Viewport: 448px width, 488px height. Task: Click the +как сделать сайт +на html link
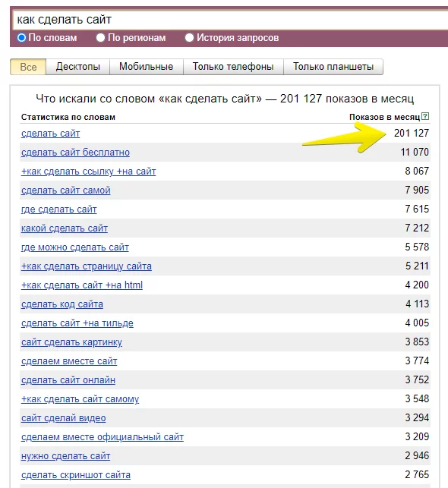pos(82,285)
